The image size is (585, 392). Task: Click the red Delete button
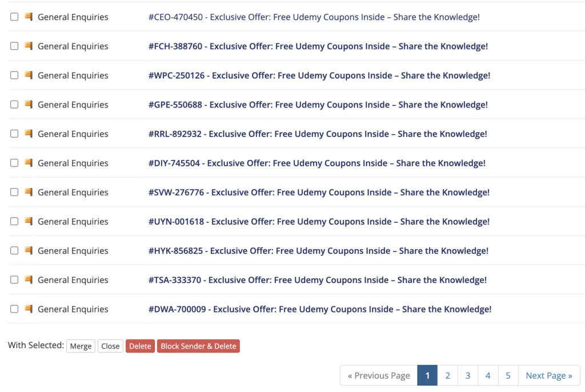tap(140, 346)
